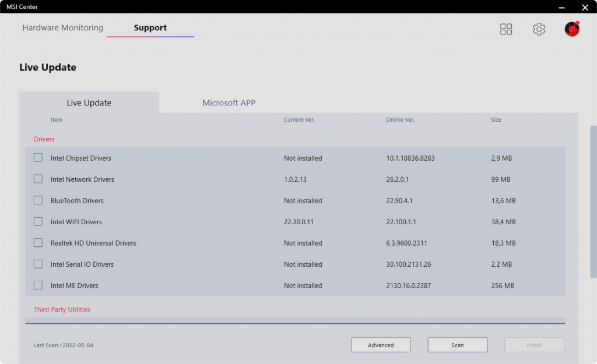Tick the Intel Serial IO Drivers checkbox
597x364 pixels.
click(x=38, y=264)
